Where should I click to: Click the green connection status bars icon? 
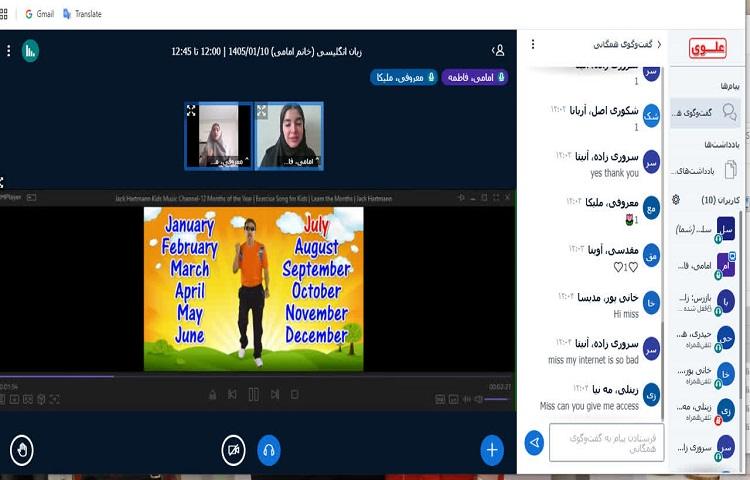click(30, 51)
